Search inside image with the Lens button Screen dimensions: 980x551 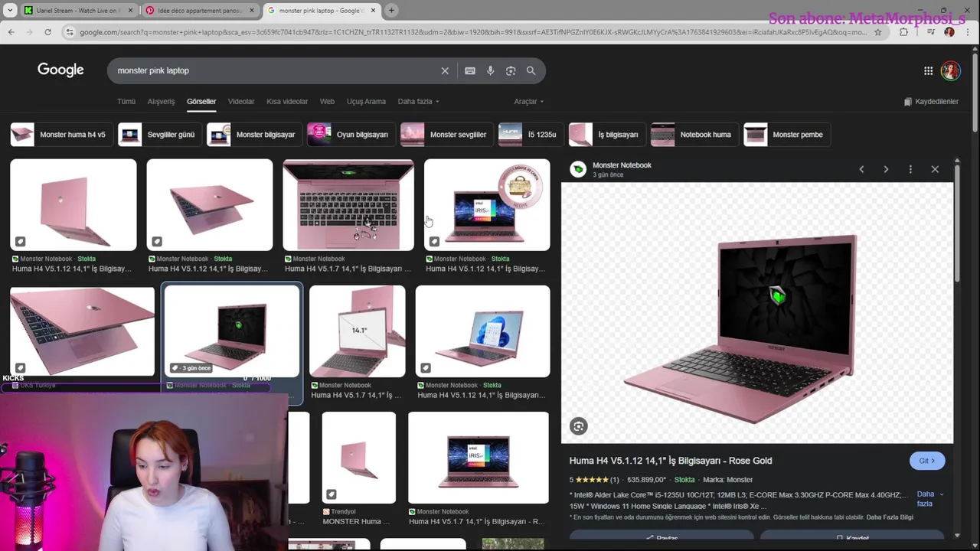click(x=579, y=426)
